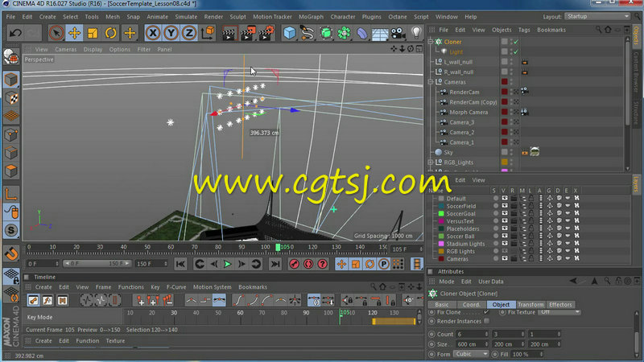Screen dimensions: 644x362
Task: Toggle VersusText layer visibility
Action: (505, 221)
